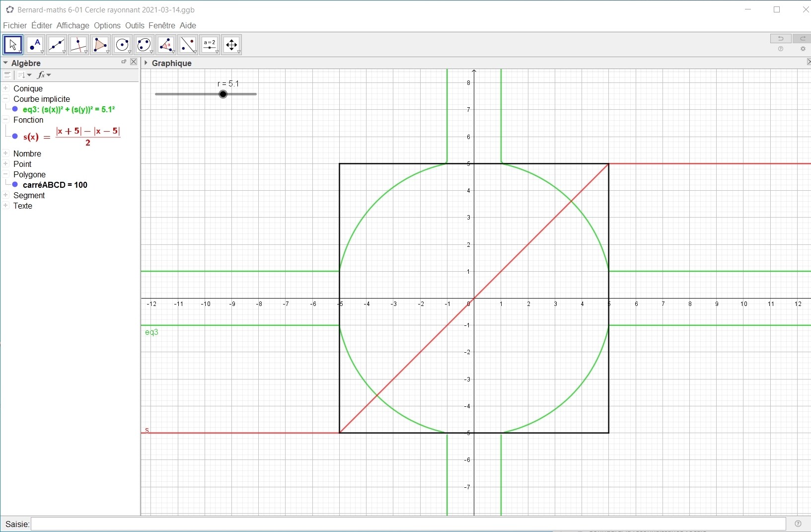The height and width of the screenshot is (532, 811).
Task: Expand the Nombre category
Action: pyautogui.click(x=6, y=153)
